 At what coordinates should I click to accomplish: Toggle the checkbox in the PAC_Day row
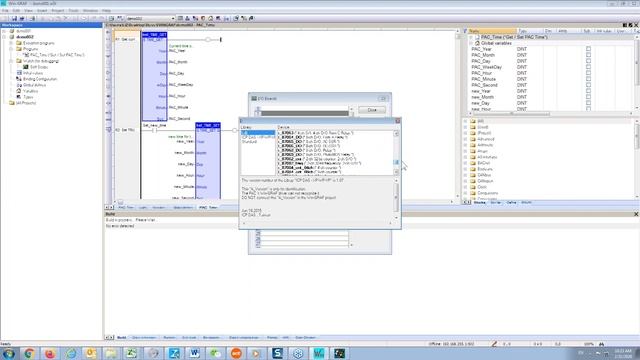click(588, 61)
